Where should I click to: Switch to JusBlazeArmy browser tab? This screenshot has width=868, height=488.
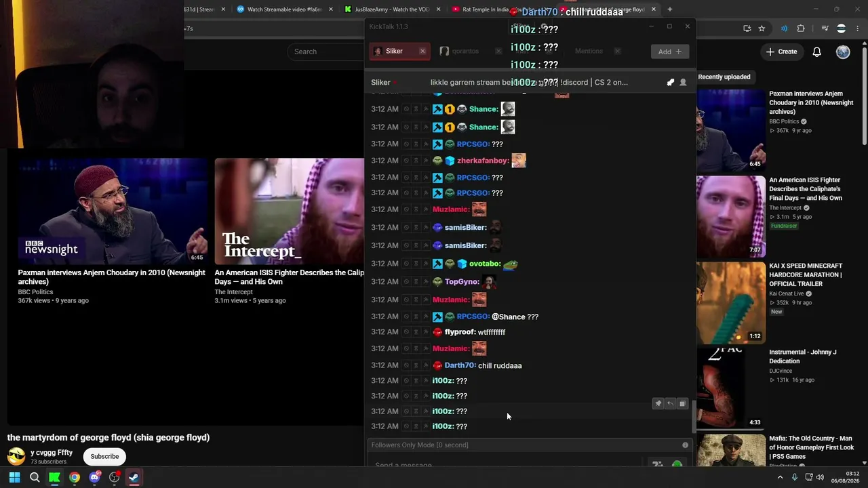click(x=393, y=9)
